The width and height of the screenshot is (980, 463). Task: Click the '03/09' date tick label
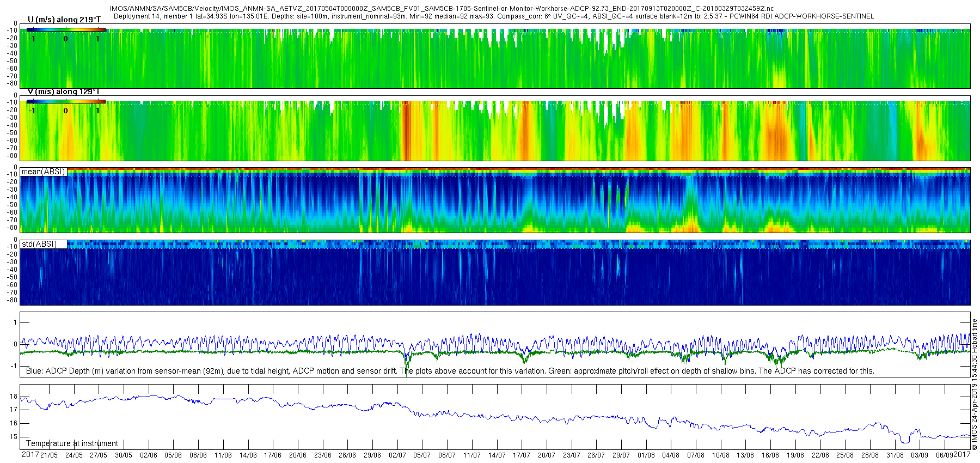920,455
